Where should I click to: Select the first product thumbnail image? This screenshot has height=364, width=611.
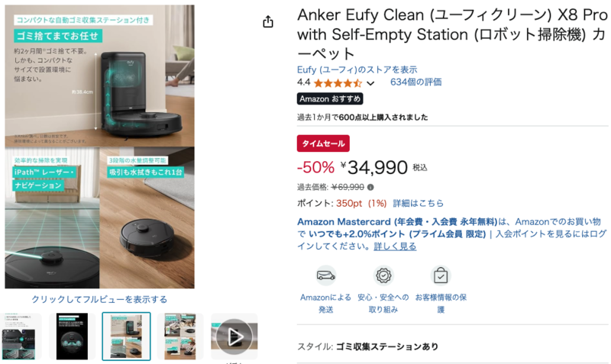tap(21, 337)
